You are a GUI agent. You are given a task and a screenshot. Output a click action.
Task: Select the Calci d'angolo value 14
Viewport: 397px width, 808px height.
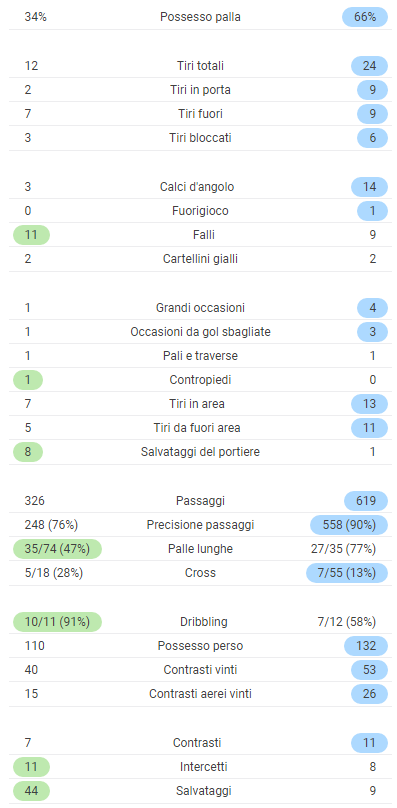pyautogui.click(x=369, y=187)
